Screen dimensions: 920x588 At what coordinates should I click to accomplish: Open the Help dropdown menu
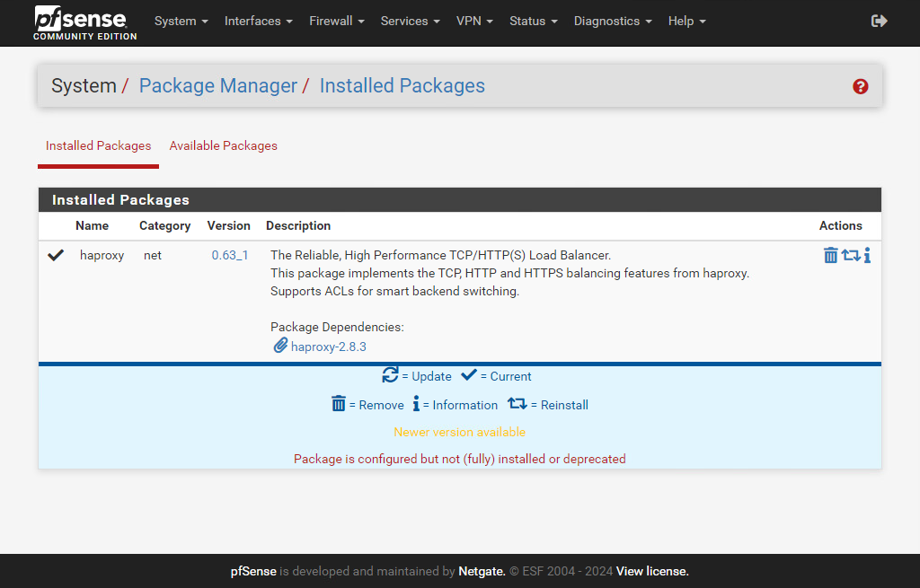(x=686, y=22)
